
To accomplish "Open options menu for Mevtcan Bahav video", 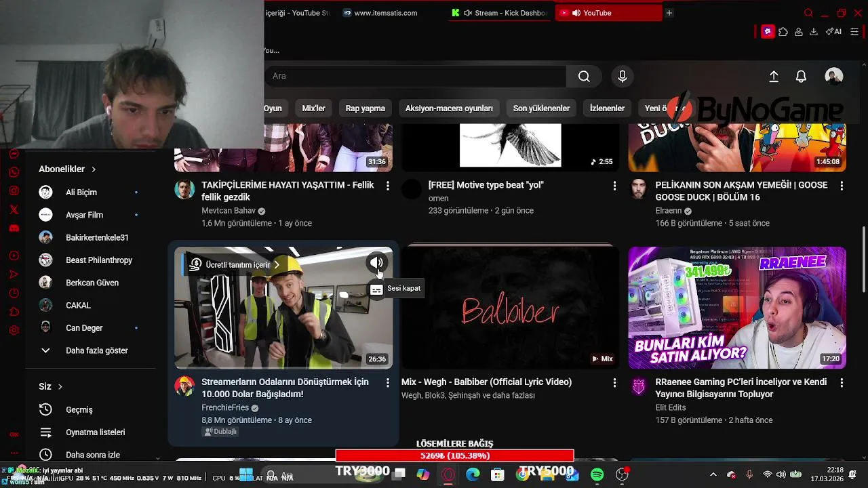I will coord(388,185).
